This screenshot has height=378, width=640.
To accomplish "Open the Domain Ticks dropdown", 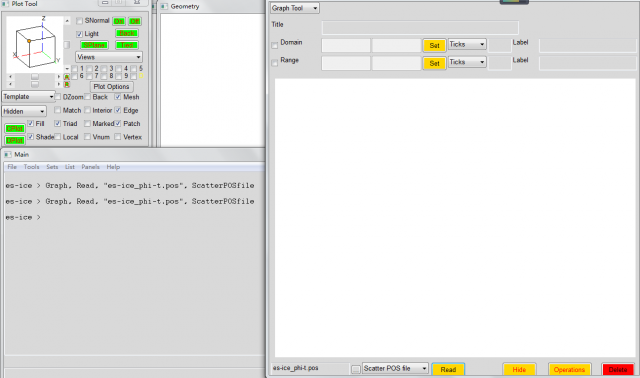I will [x=467, y=44].
